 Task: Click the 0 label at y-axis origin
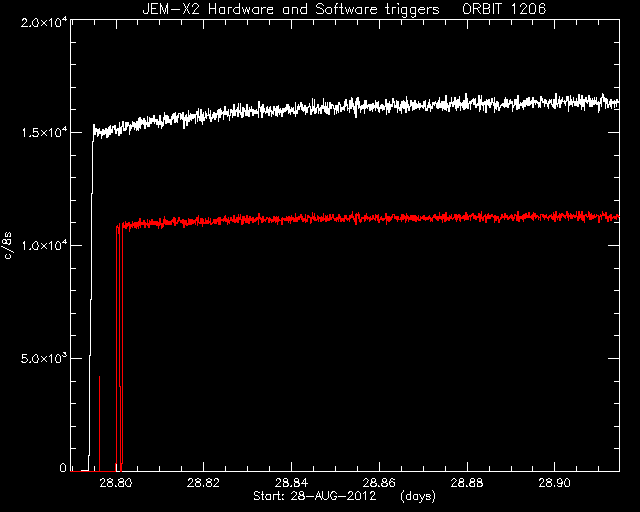coord(62,467)
